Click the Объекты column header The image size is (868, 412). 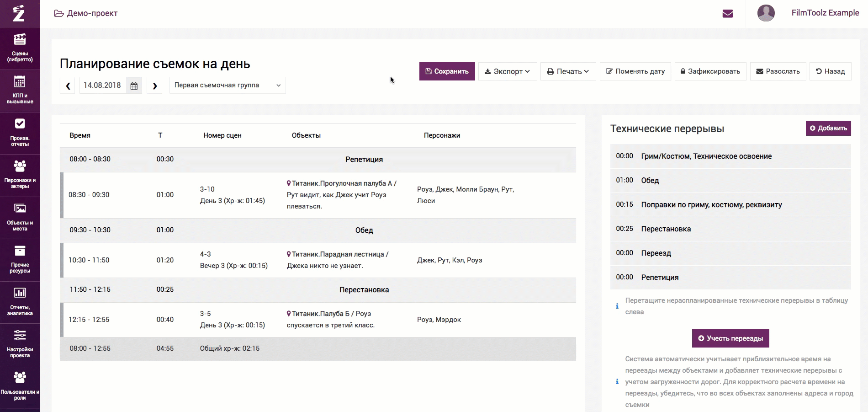tap(306, 135)
